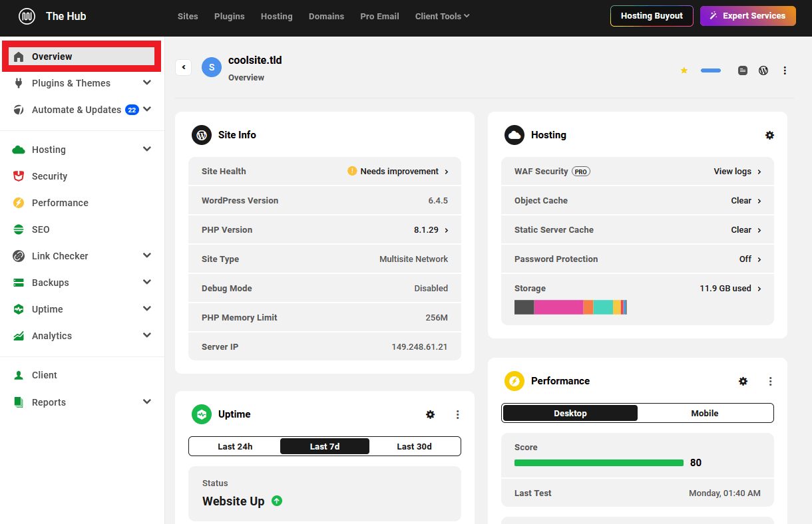Click the back arrow beside coolsite.tld

(184, 67)
